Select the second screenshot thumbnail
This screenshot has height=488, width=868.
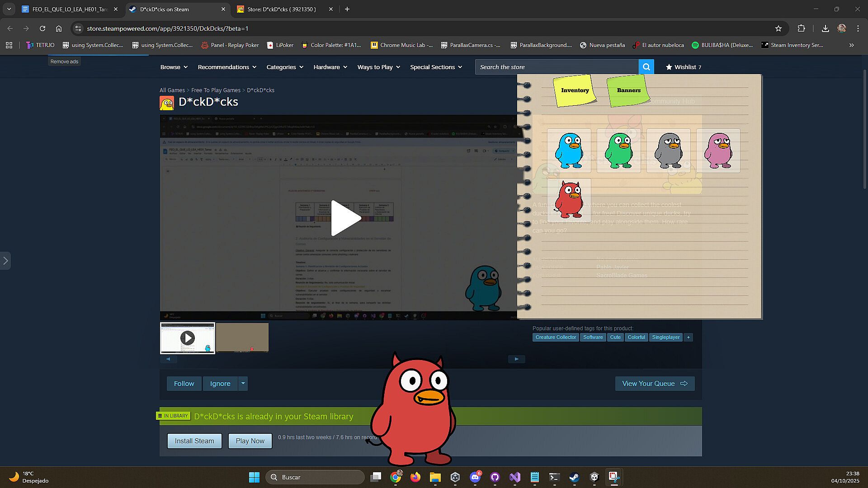tap(242, 337)
